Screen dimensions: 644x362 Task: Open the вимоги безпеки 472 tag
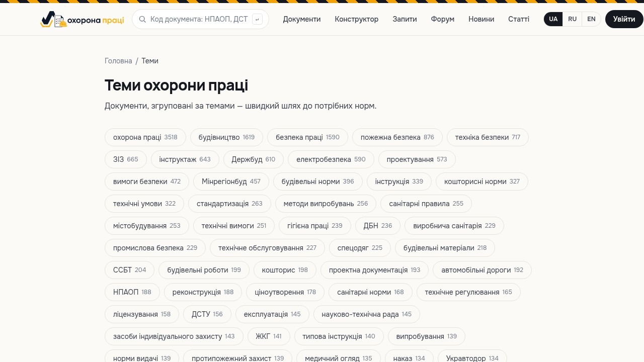[x=147, y=182]
